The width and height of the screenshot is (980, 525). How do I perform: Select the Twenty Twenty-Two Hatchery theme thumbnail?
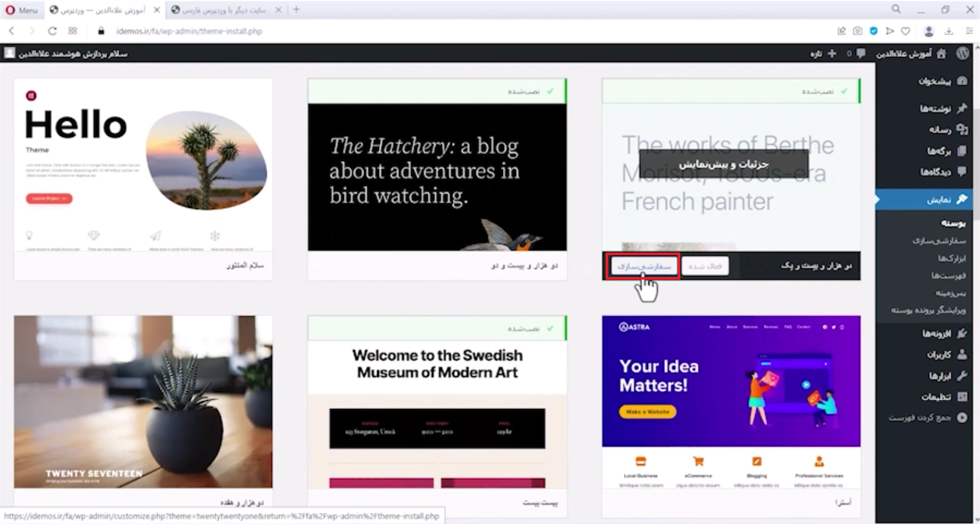pos(437,177)
